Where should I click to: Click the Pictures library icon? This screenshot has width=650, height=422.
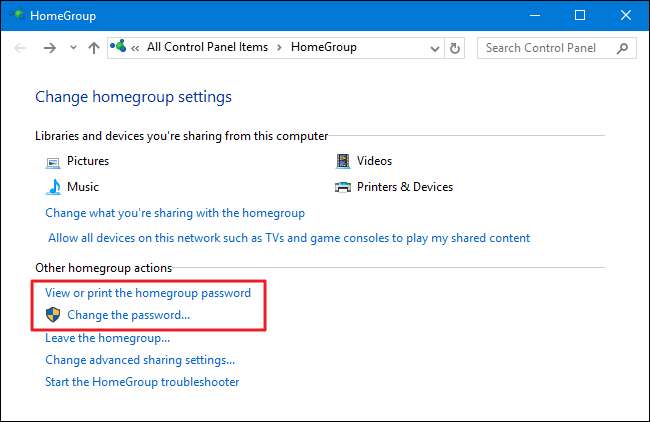pyautogui.click(x=53, y=161)
